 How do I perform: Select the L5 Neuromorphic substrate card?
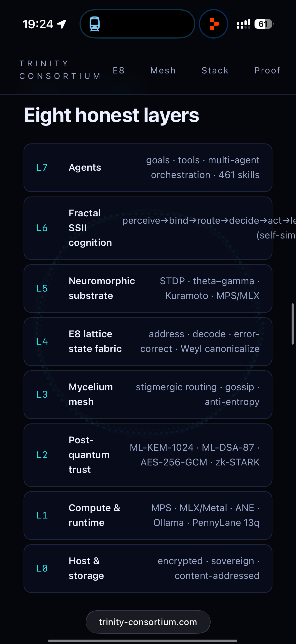pos(148,289)
